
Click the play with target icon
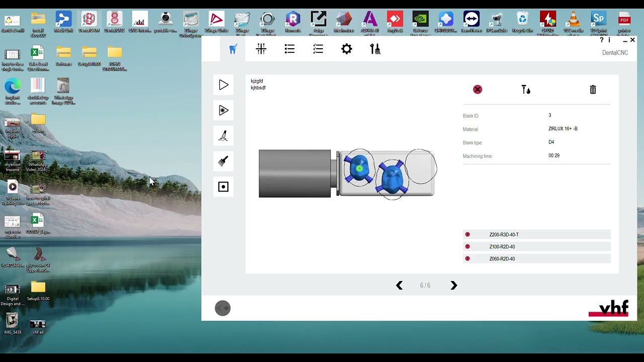(223, 110)
